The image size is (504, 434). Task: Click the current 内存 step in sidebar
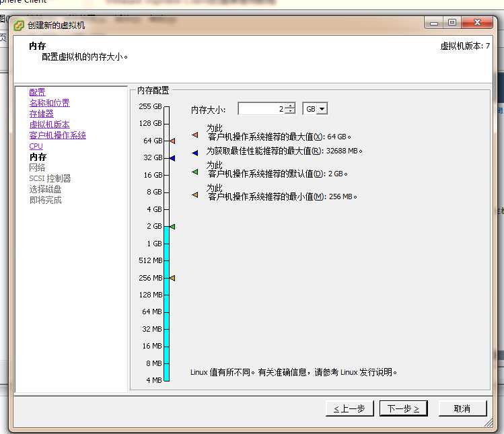click(x=38, y=157)
